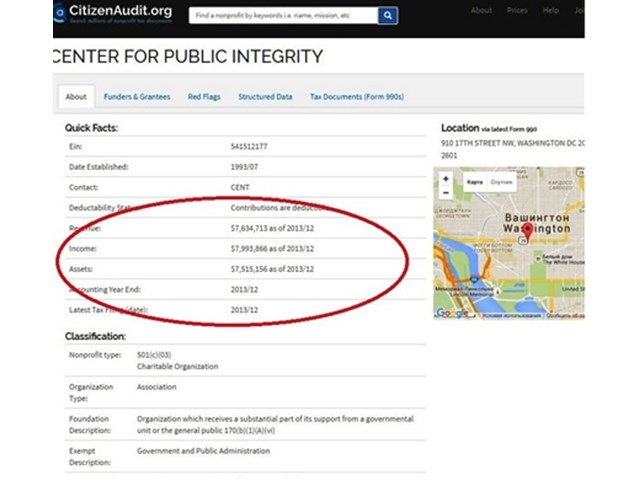Viewport: 640px width, 480px height.
Task: Click the Accounting Year End value 2013/12
Action: 244,289
